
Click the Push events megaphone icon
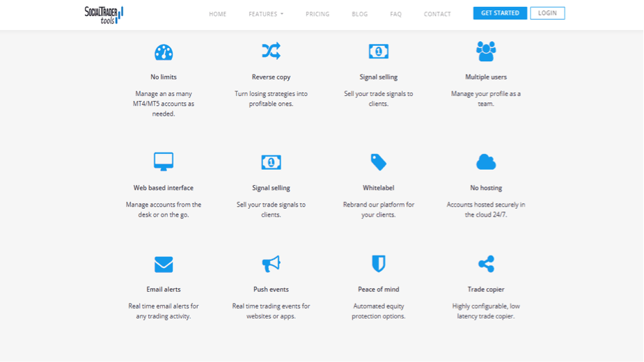(271, 264)
